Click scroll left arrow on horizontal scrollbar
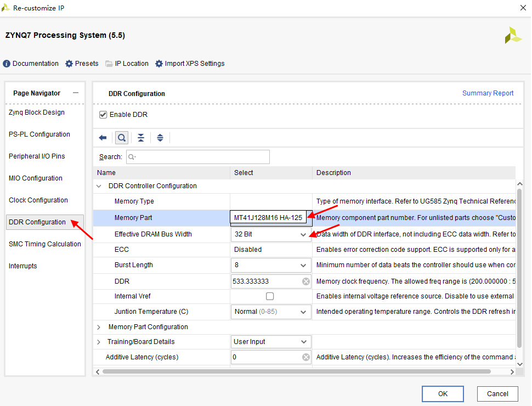 coord(98,372)
